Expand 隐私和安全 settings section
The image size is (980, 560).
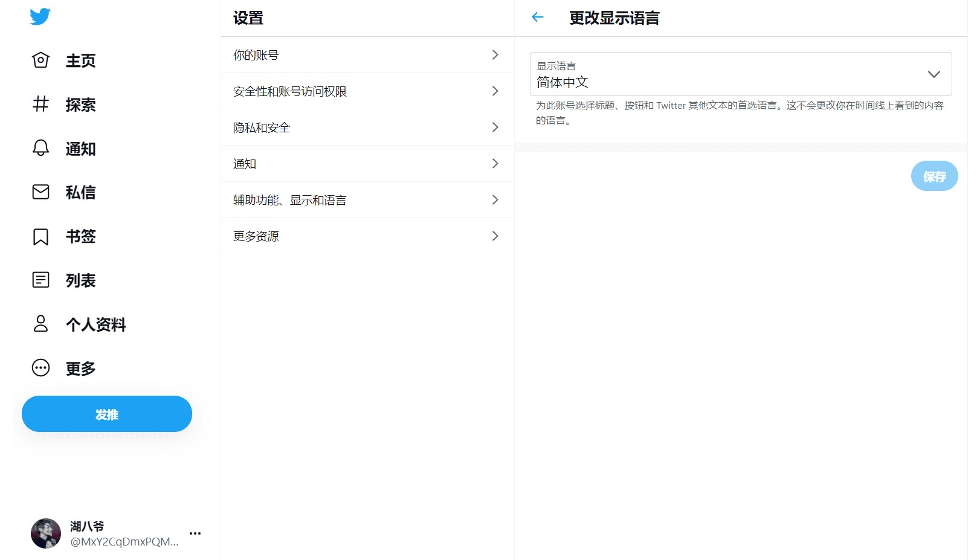[x=367, y=127]
